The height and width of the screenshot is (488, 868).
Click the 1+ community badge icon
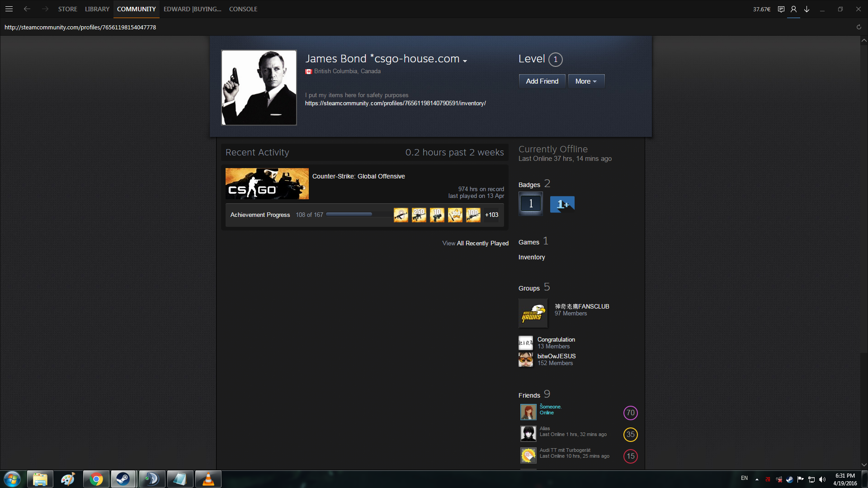pyautogui.click(x=562, y=204)
